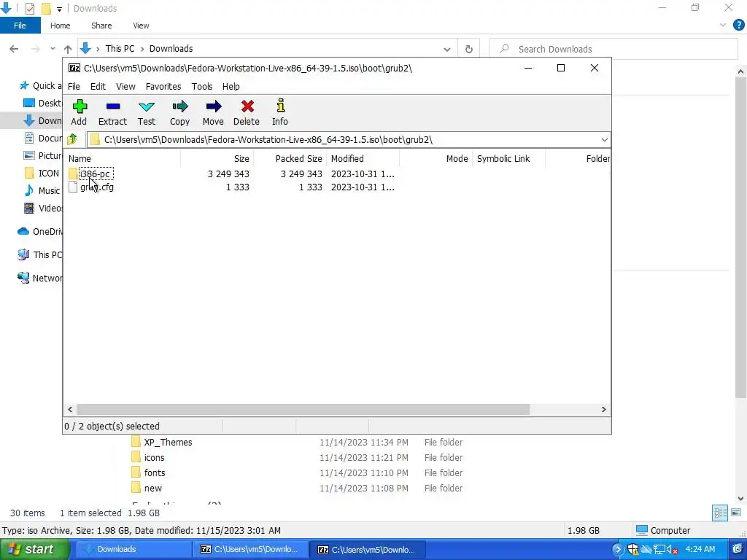Open Explorer address history dropdown

(447, 49)
